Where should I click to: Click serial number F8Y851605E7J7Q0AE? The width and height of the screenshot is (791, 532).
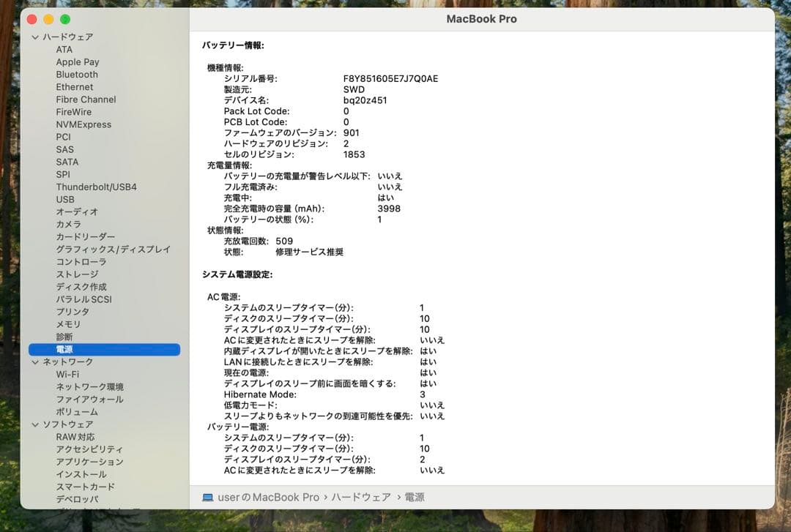(x=390, y=78)
